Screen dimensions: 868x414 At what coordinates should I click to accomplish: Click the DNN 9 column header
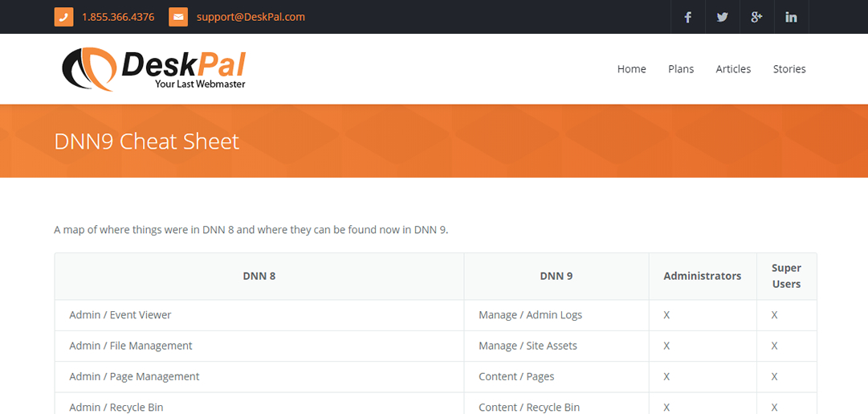556,277
